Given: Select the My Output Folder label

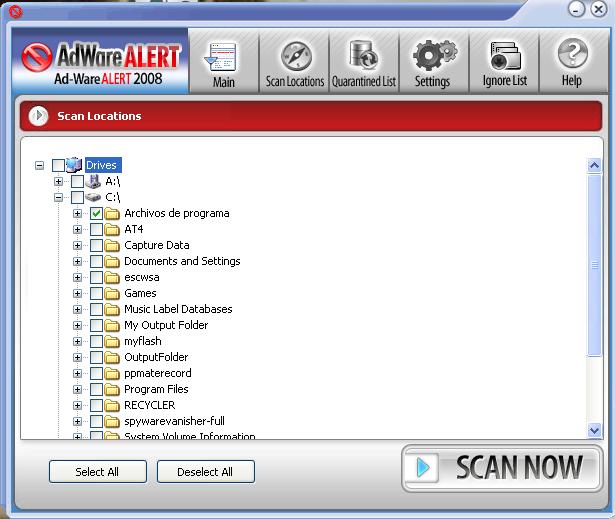Looking at the screenshot, I should click(166, 325).
